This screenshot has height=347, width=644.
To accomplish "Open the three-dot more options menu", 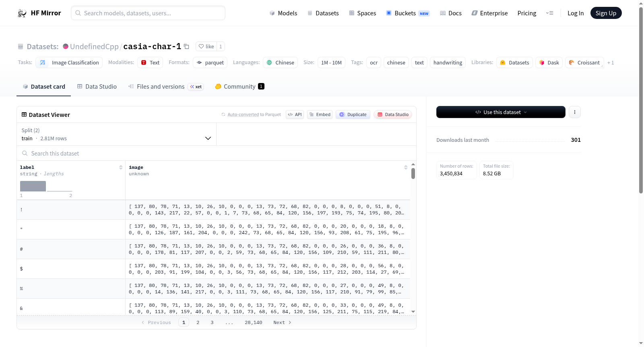I will tap(575, 112).
